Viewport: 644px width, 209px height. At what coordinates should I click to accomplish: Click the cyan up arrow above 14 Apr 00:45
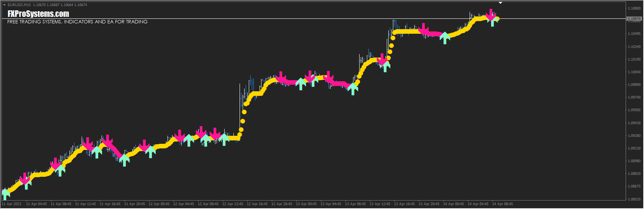click(445, 38)
